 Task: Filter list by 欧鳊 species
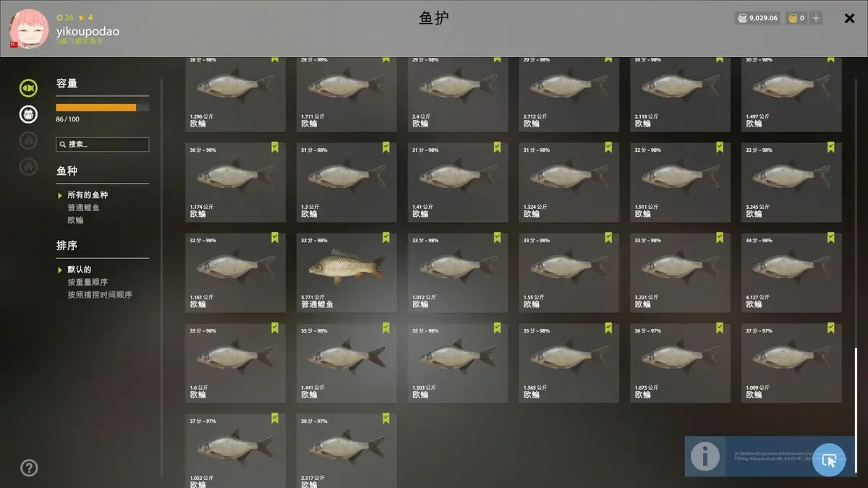[x=75, y=220]
